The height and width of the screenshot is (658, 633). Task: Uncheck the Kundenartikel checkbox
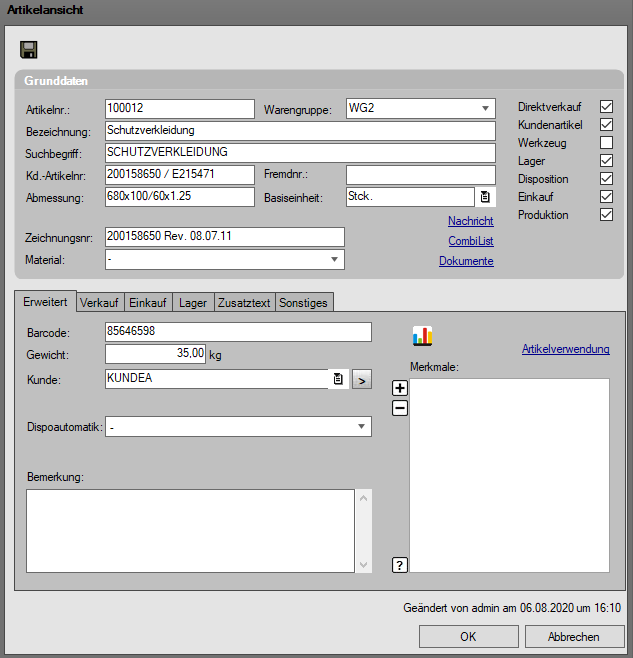tap(606, 125)
